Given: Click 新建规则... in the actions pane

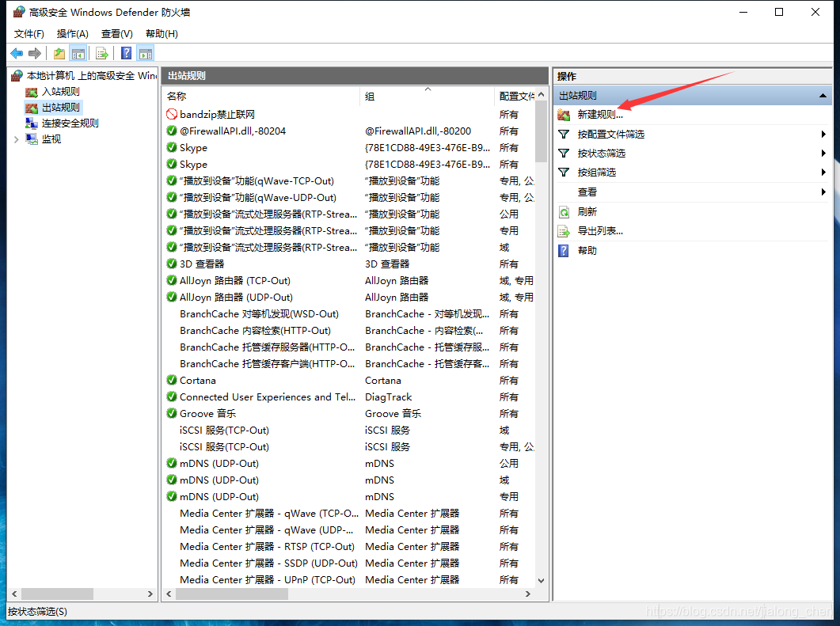Looking at the screenshot, I should 600,115.
